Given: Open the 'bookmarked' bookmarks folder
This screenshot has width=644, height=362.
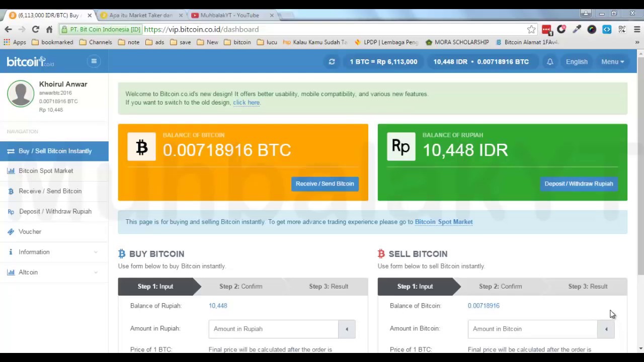Looking at the screenshot, I should (52, 42).
